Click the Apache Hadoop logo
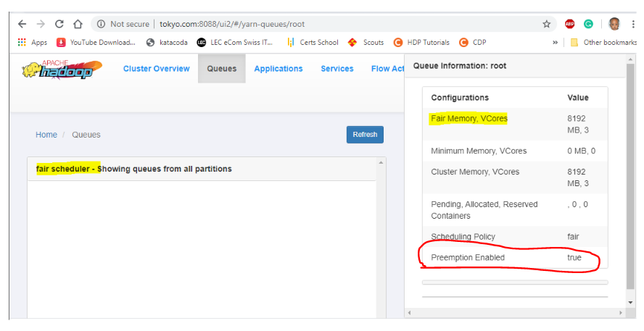 [x=62, y=70]
